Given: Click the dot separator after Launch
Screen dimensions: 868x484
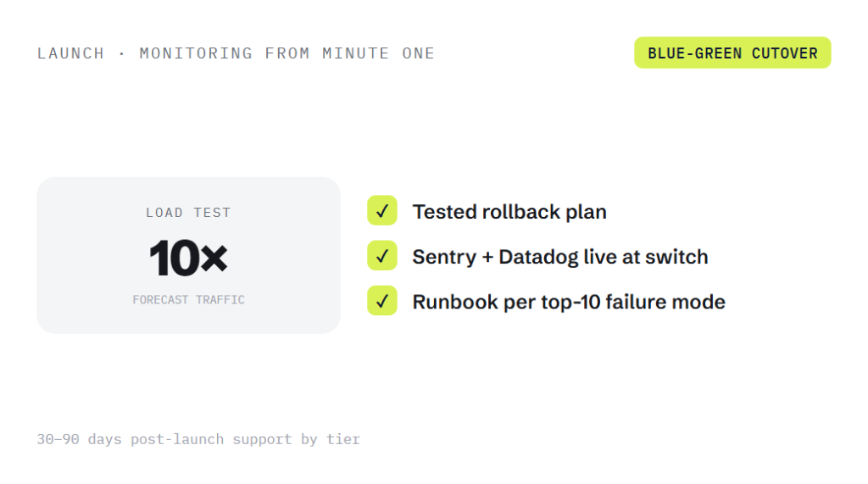Looking at the screenshot, I should pyautogui.click(x=121, y=53).
